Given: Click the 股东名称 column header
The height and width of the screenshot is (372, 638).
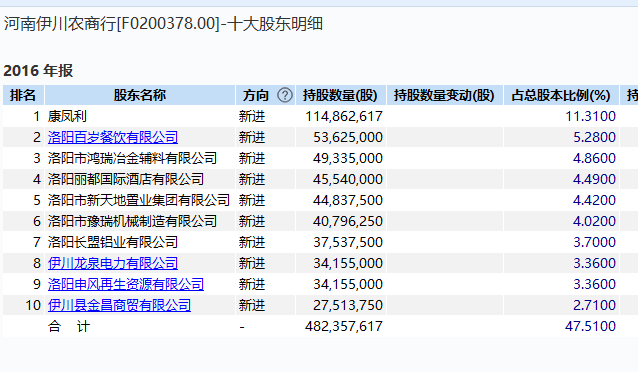Looking at the screenshot, I should pyautogui.click(x=140, y=95).
